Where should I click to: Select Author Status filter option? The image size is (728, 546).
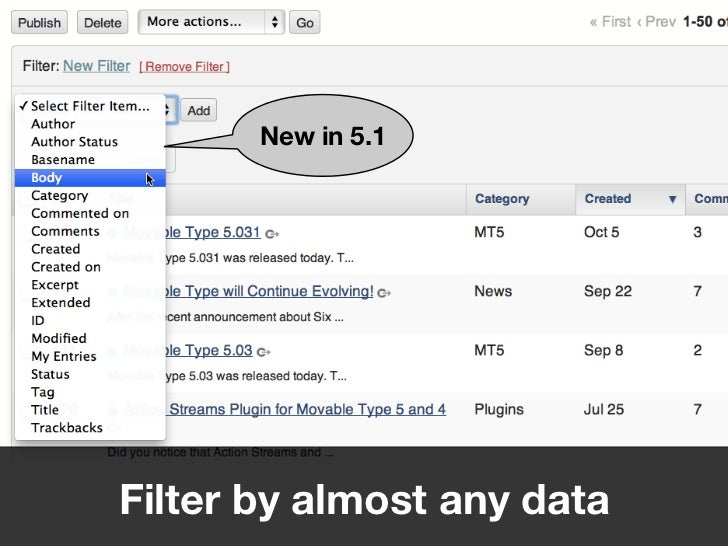point(90,142)
